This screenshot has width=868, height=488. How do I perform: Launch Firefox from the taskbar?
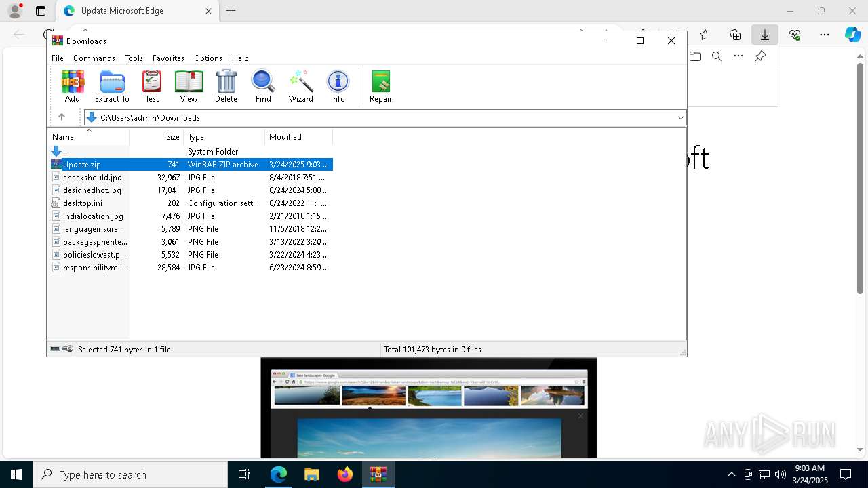pyautogui.click(x=345, y=474)
